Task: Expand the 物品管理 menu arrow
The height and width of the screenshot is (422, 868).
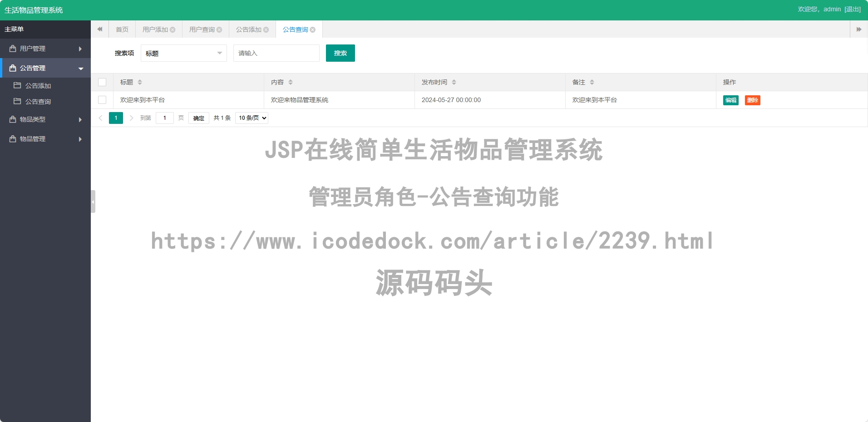Action: tap(80, 139)
